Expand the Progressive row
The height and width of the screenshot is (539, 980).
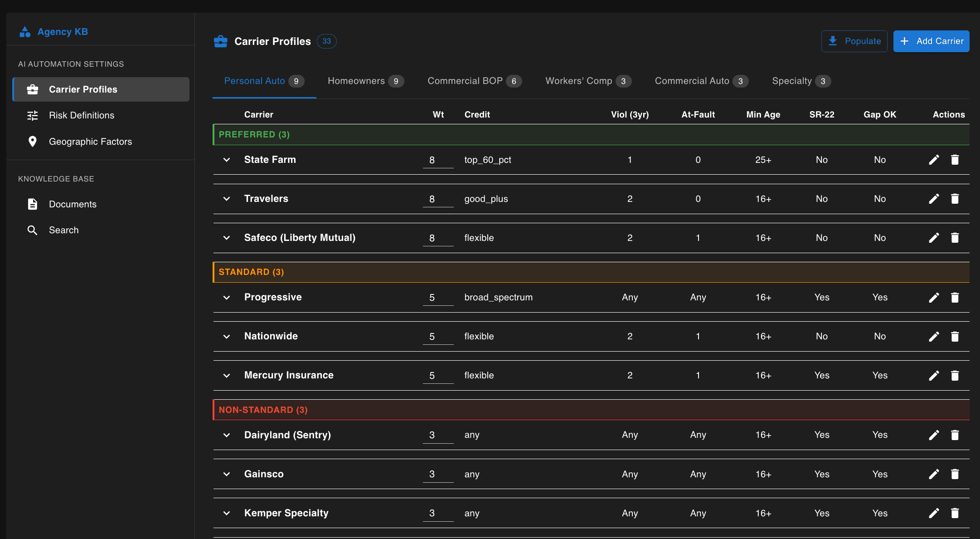[x=227, y=297]
